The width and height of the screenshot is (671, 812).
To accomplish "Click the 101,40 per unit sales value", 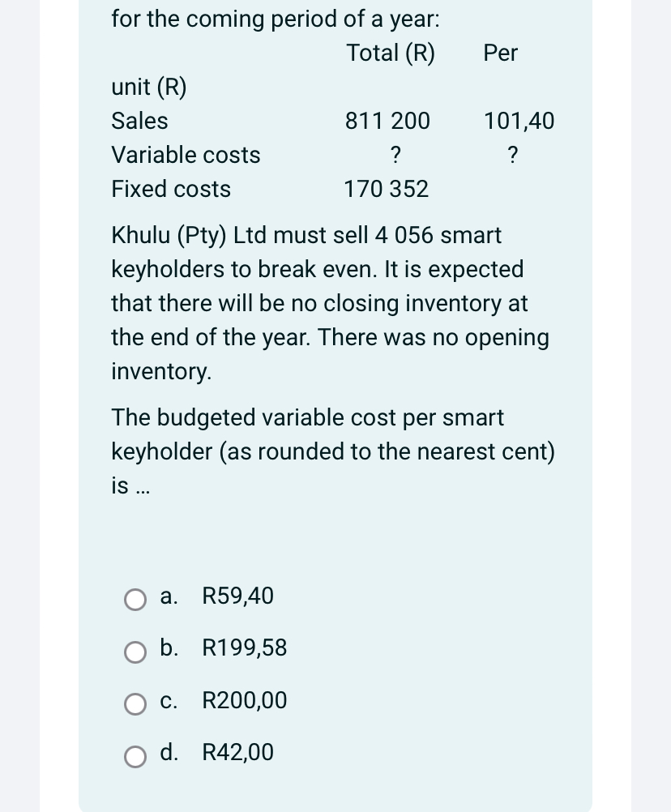I will [519, 121].
